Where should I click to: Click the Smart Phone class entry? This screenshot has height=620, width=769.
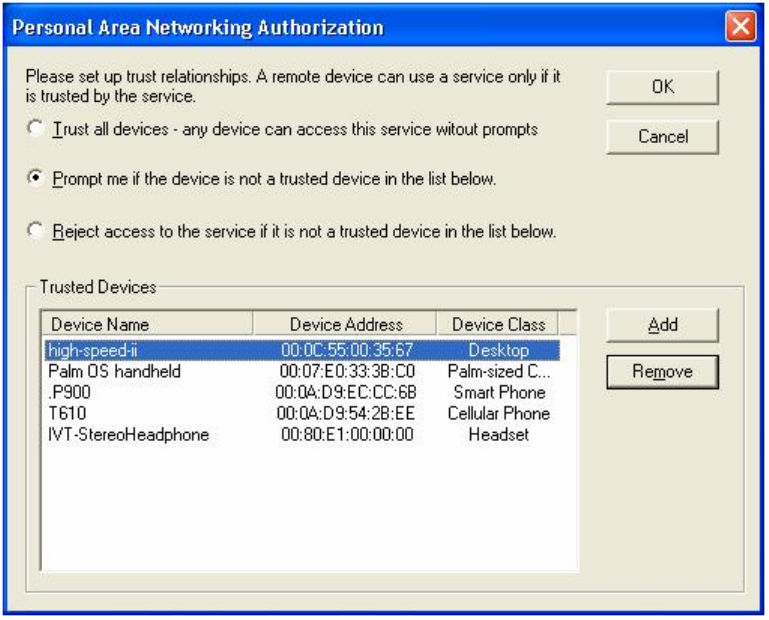coord(498,393)
